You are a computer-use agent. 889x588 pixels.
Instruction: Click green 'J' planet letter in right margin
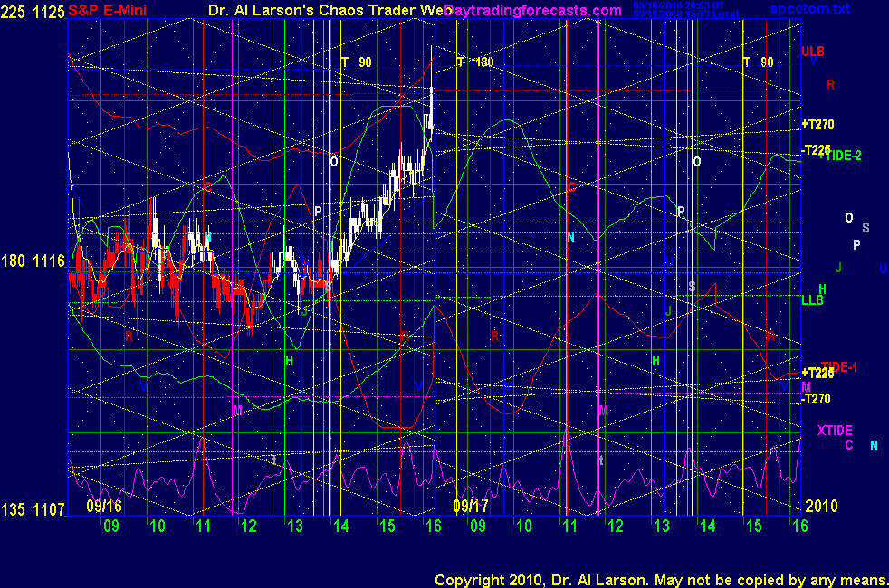[x=838, y=268]
